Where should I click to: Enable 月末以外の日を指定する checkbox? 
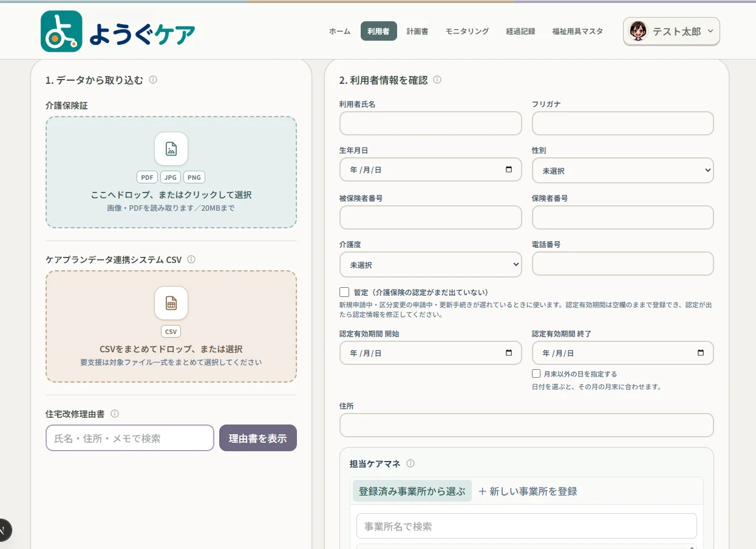pyautogui.click(x=536, y=373)
